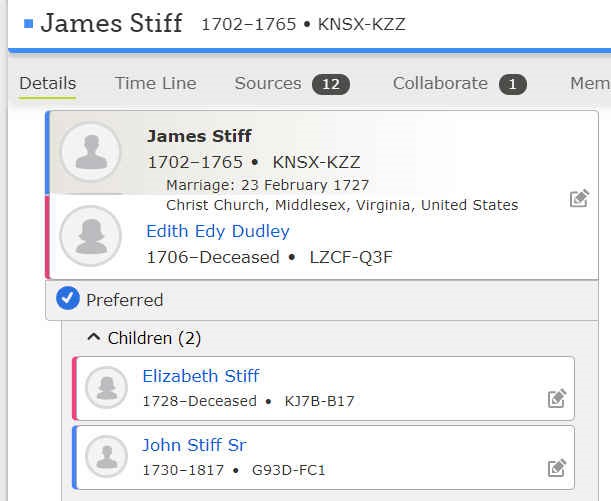Click Edith Edy Dudley's female portrait avatar
The width and height of the screenshot is (611, 501).
[x=90, y=236]
